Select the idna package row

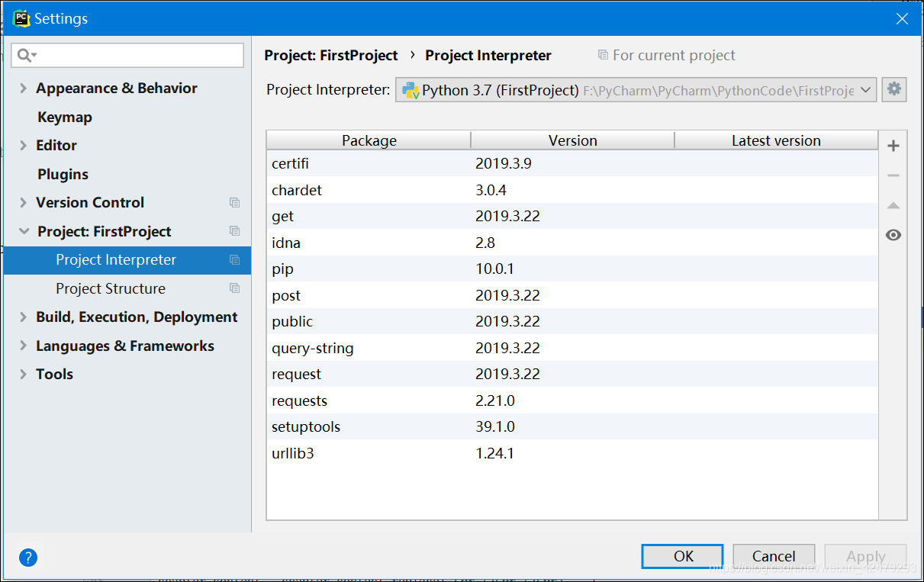coord(572,243)
